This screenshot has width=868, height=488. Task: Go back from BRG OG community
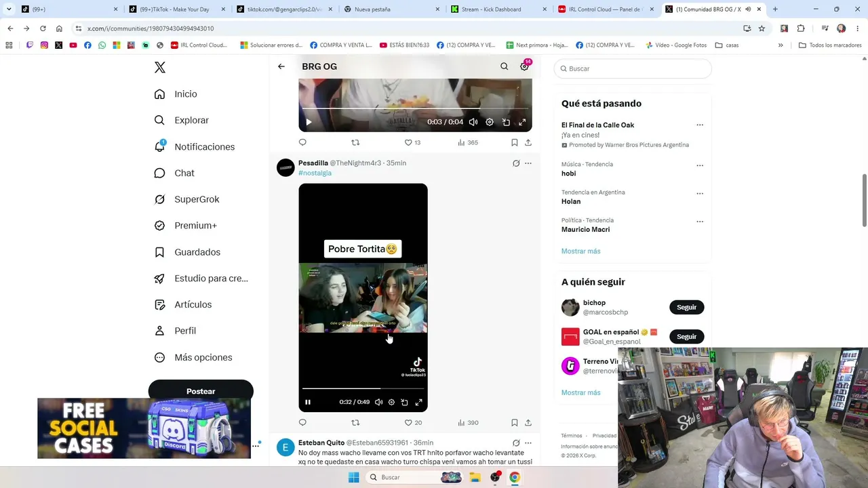[281, 66]
